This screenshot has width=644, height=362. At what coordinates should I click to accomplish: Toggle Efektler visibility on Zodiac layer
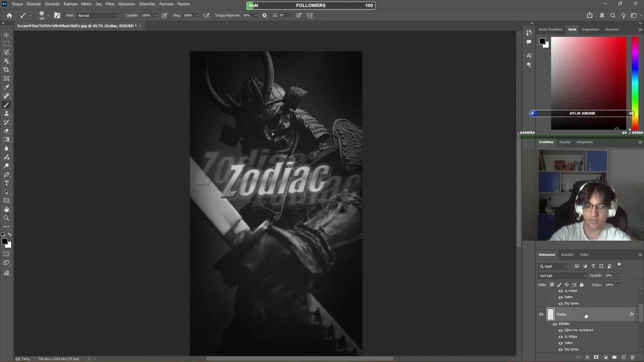coord(555,324)
